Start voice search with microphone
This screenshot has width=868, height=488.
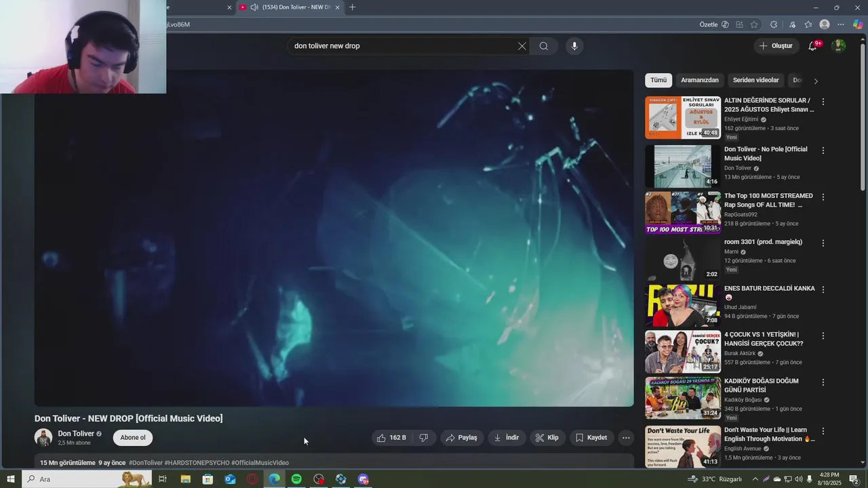click(574, 46)
